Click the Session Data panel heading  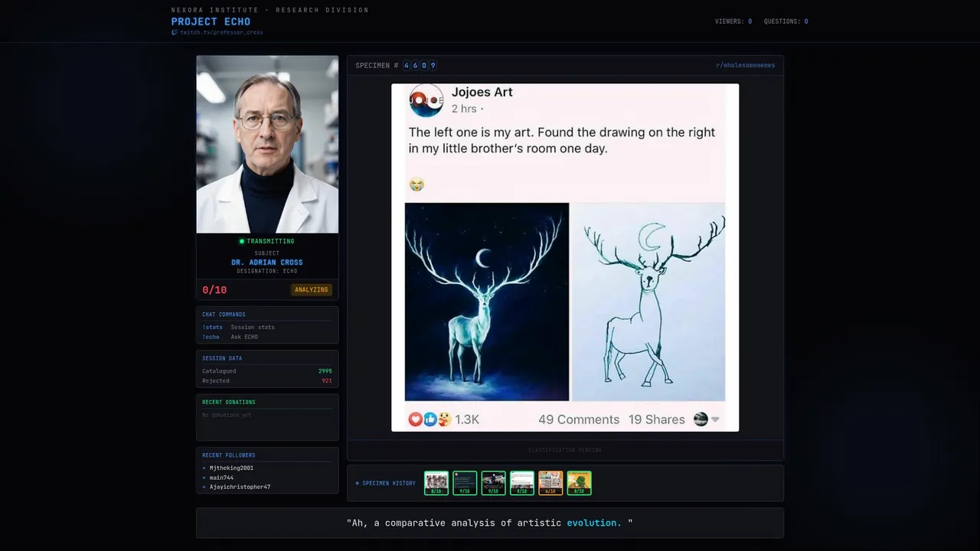coord(222,358)
